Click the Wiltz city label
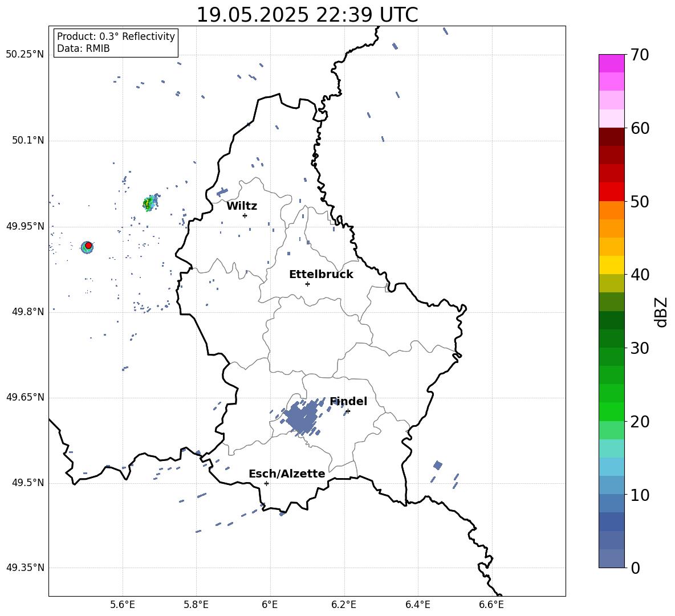675x616 pixels. click(242, 206)
